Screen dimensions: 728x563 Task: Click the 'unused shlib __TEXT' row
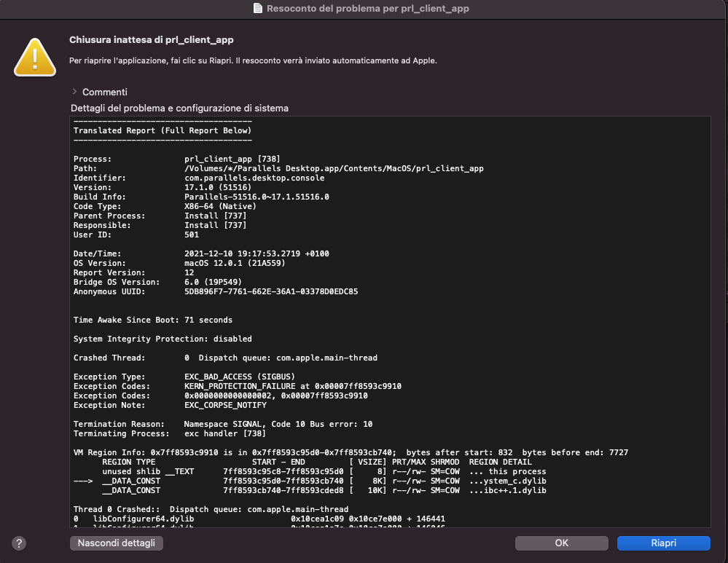[x=324, y=471]
